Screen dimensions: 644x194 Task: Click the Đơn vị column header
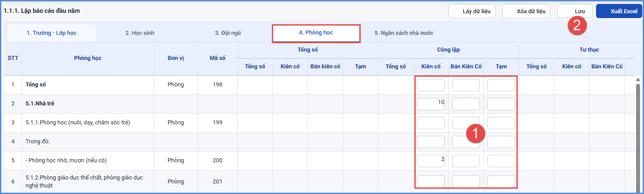click(x=176, y=58)
